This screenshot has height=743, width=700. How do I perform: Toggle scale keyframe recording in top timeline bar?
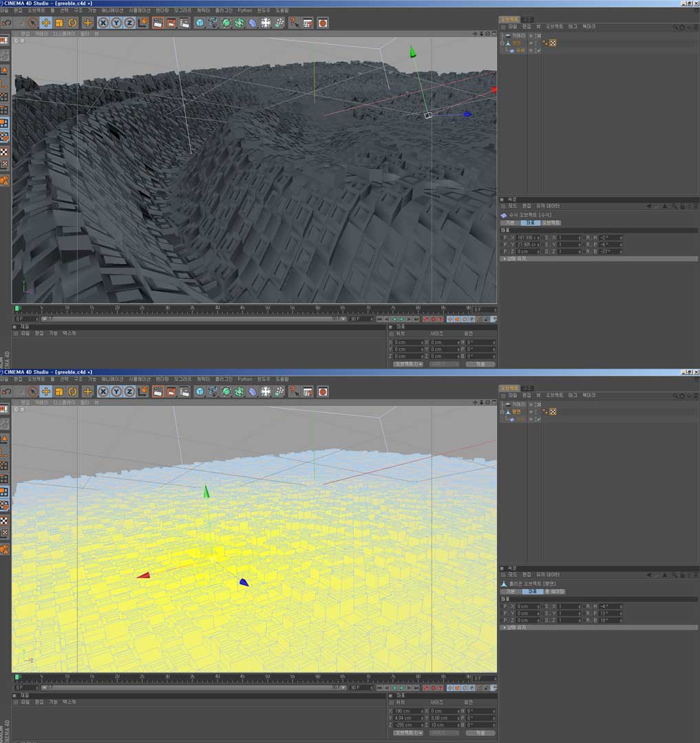(x=457, y=319)
